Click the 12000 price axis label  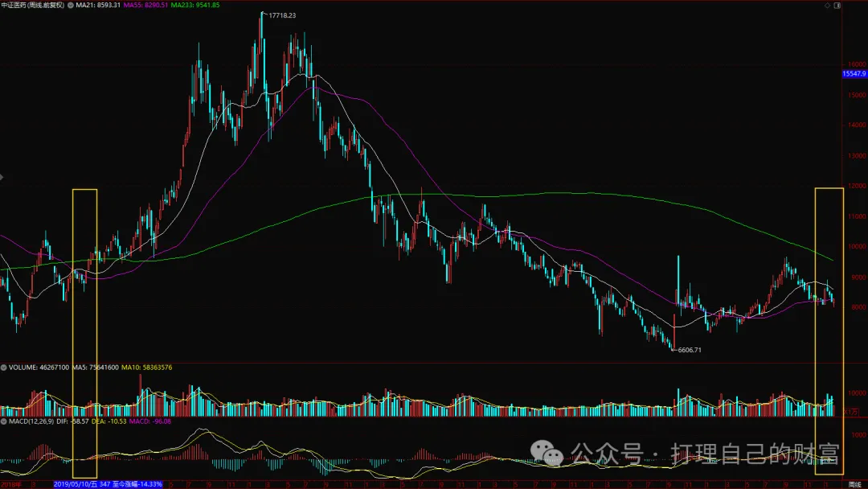(857, 186)
